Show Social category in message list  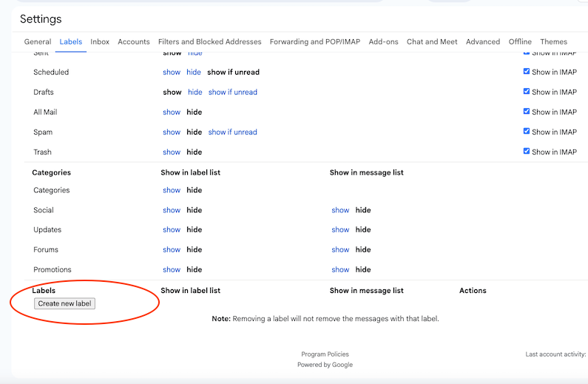point(340,210)
